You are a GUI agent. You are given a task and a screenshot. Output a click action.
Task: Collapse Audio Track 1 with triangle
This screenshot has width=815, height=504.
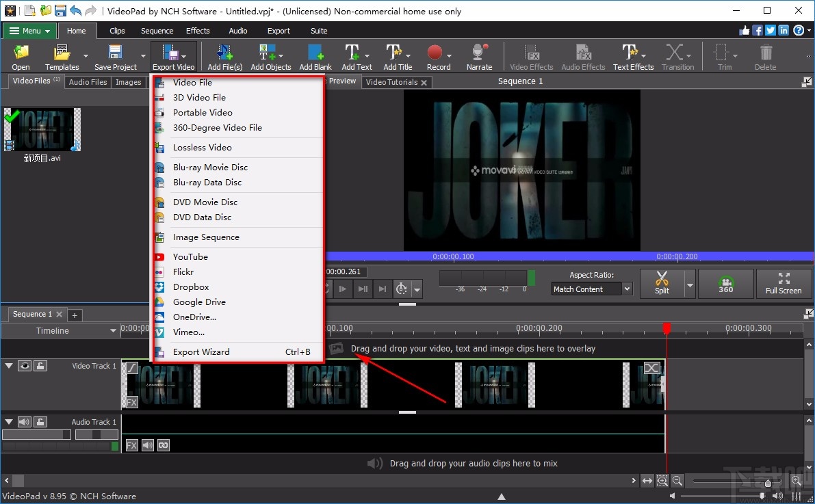pyautogui.click(x=9, y=422)
